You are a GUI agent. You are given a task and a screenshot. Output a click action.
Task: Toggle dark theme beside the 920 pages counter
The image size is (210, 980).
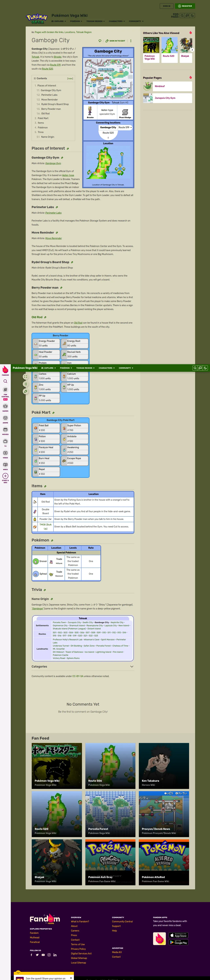click(x=192, y=16)
